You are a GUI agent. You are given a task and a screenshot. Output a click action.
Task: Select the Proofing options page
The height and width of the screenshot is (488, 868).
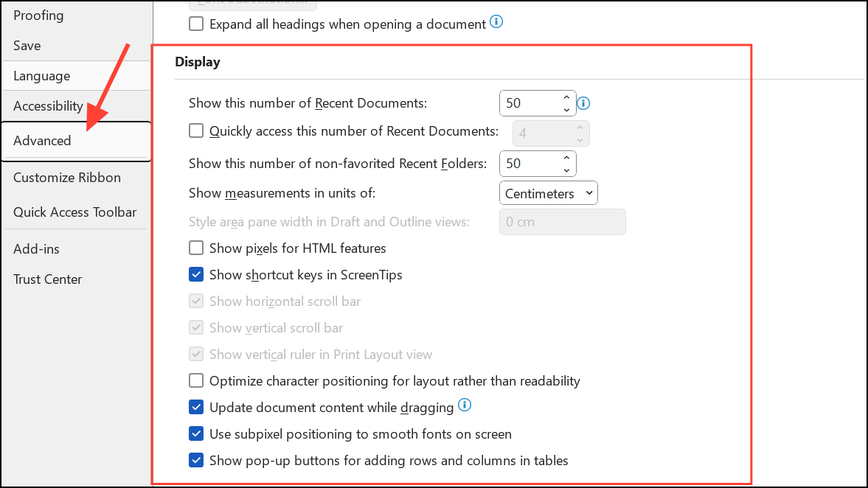tap(38, 15)
